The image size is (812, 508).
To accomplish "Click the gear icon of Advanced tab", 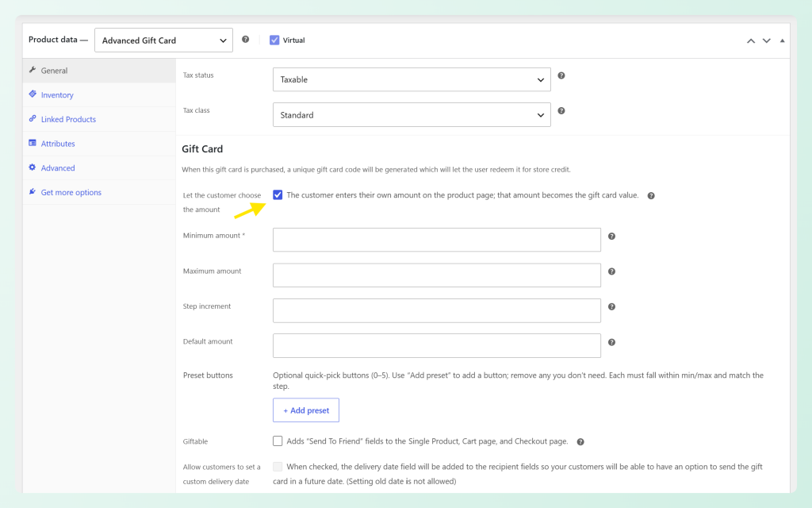I will click(33, 167).
